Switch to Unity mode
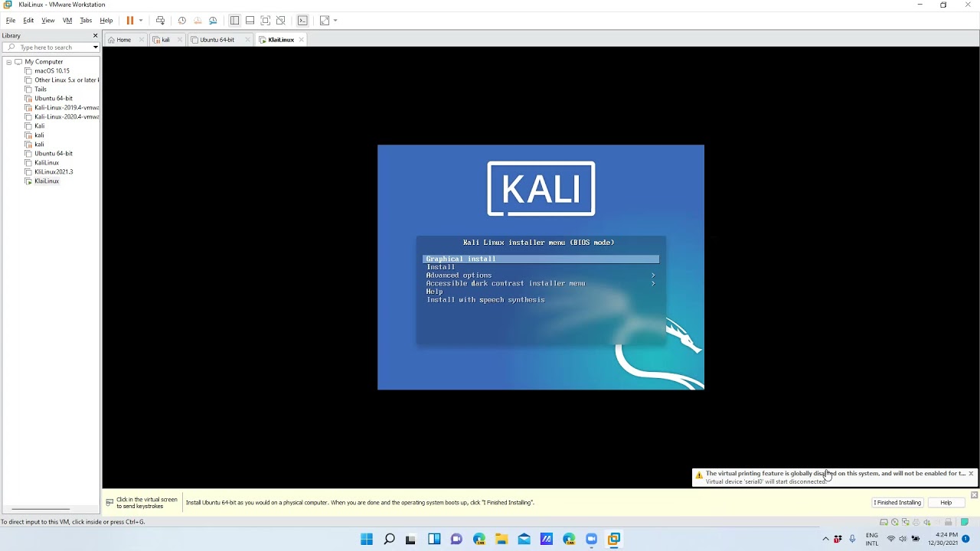The height and width of the screenshot is (551, 980). point(280,20)
